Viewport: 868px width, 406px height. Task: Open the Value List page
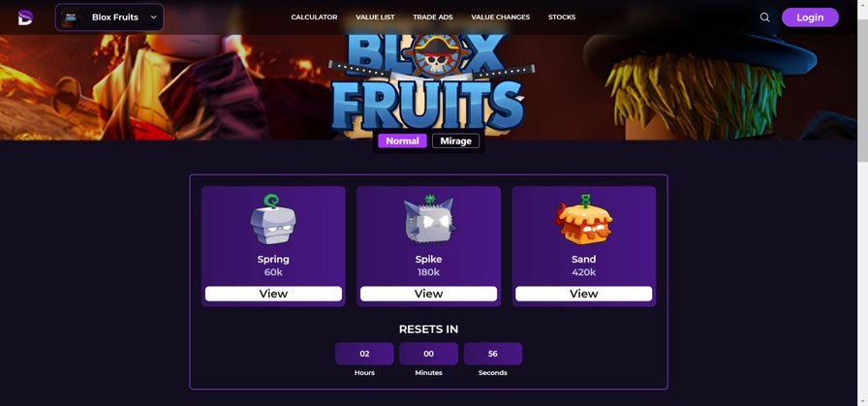375,17
